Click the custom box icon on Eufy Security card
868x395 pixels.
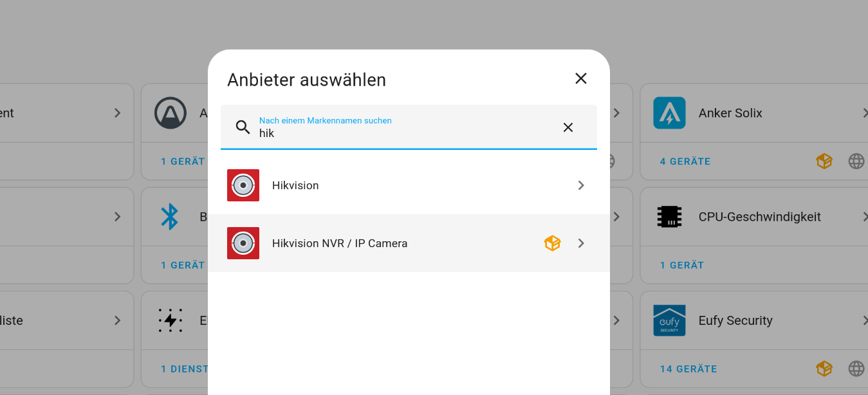tap(824, 369)
